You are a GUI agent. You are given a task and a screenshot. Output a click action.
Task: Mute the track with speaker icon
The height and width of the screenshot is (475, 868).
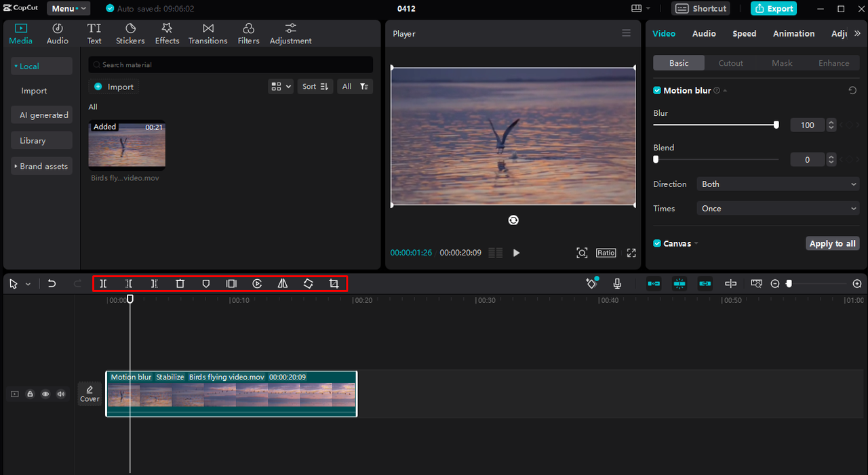coord(61,394)
